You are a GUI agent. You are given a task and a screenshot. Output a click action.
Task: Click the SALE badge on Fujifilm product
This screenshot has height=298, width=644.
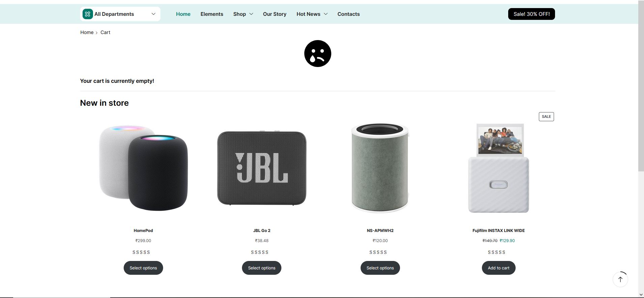coord(546,117)
